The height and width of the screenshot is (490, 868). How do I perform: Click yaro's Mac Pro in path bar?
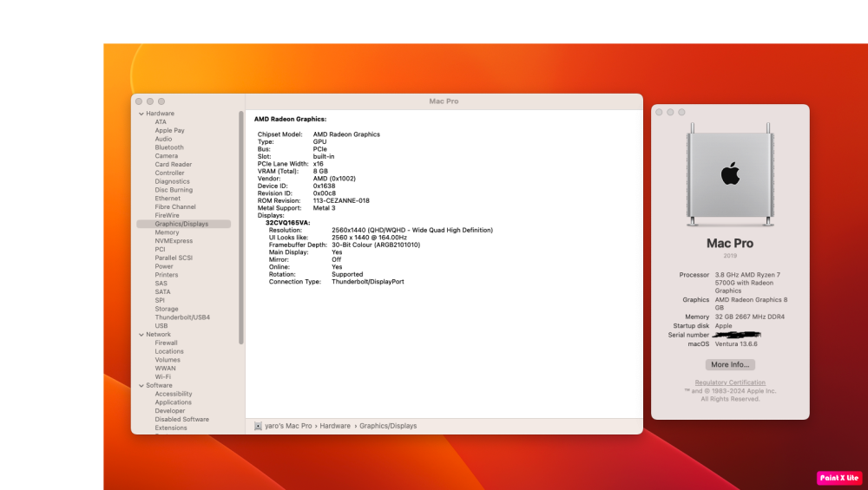tap(288, 426)
